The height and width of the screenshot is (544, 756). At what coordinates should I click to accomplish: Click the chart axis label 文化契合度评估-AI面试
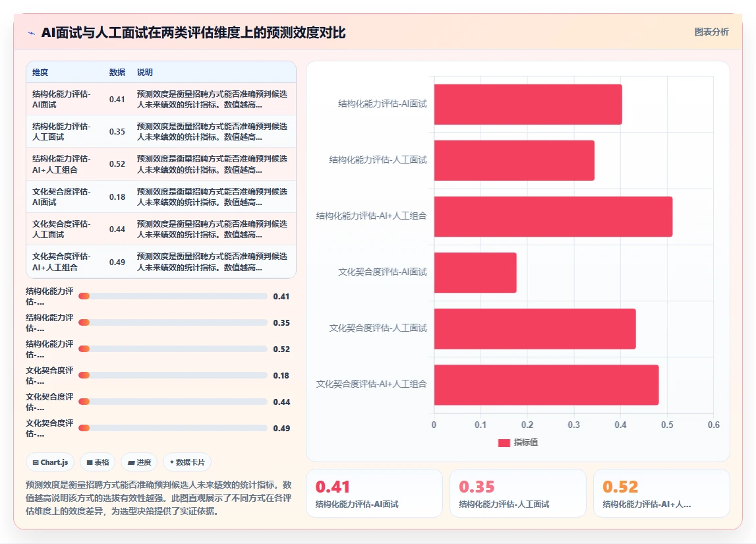pos(382,272)
